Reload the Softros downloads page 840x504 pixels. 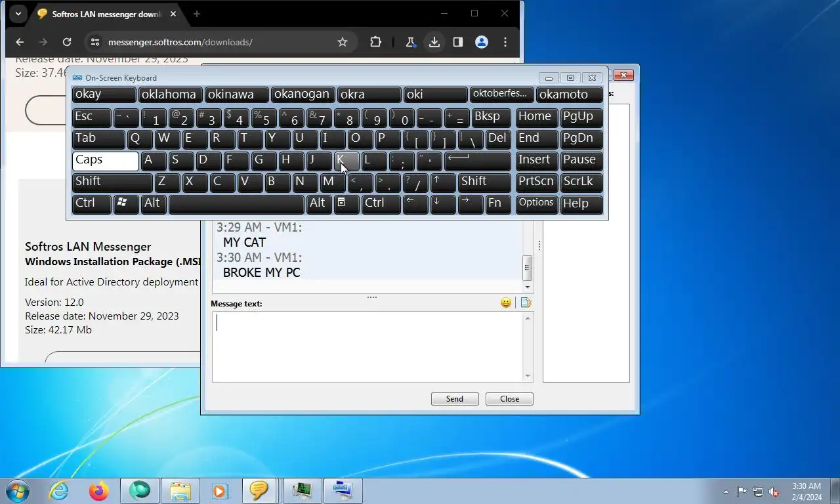(66, 42)
